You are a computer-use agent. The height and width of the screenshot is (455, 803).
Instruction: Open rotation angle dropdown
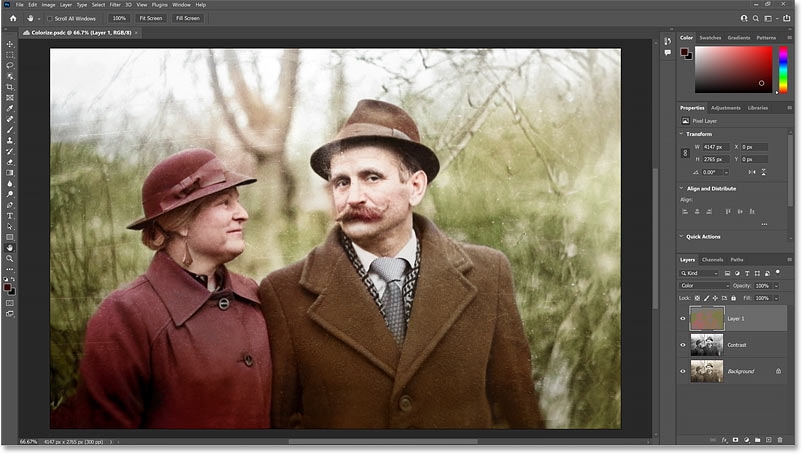click(726, 173)
